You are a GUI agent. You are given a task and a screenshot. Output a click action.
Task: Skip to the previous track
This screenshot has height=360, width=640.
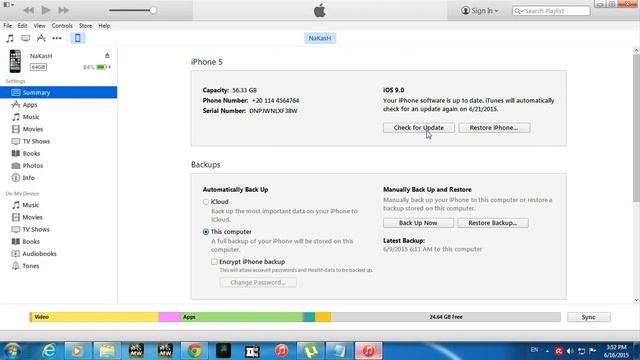click(x=29, y=10)
